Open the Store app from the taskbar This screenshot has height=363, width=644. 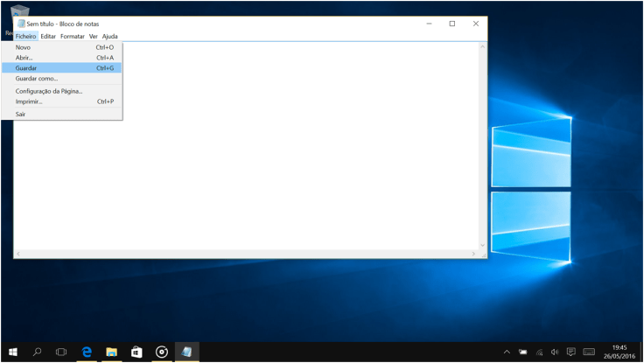click(136, 352)
